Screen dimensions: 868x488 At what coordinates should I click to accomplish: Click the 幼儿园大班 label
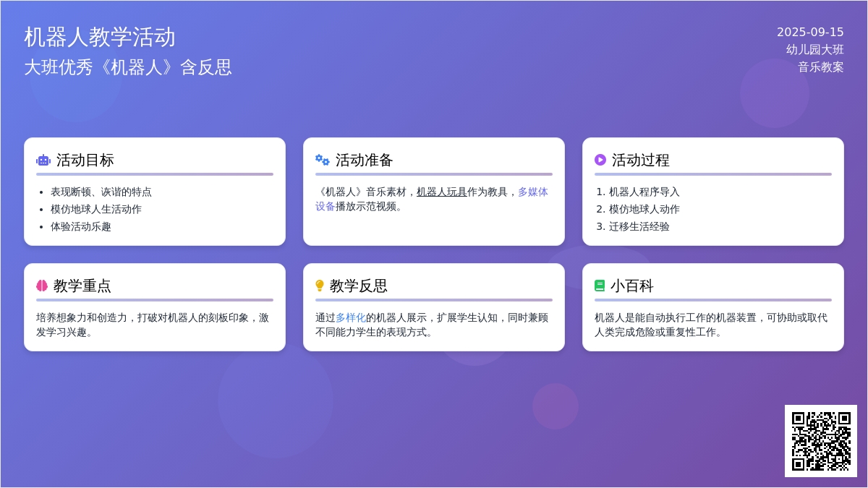(x=815, y=50)
